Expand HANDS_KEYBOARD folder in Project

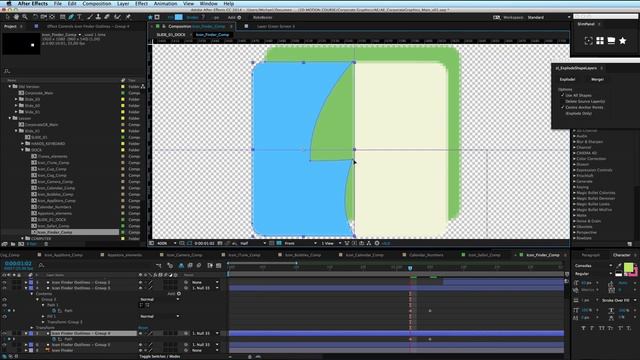point(22,144)
